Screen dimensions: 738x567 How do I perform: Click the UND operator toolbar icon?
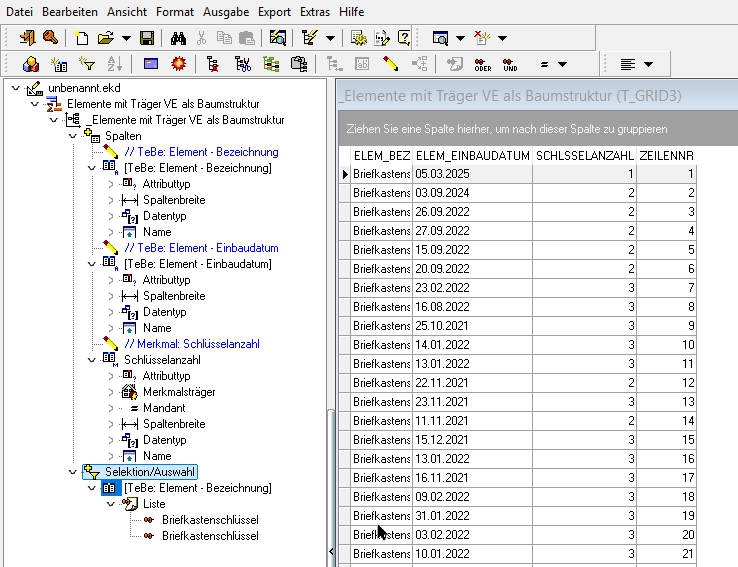(510, 64)
